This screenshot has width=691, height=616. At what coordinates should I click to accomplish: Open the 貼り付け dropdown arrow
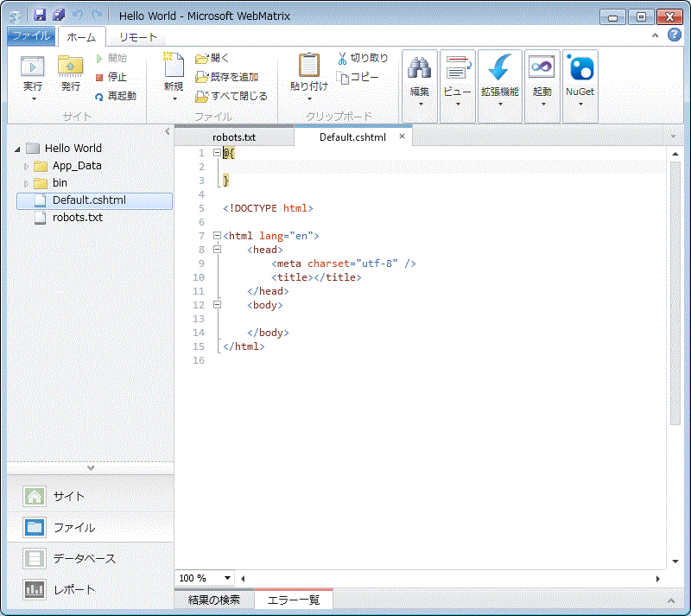[x=309, y=99]
